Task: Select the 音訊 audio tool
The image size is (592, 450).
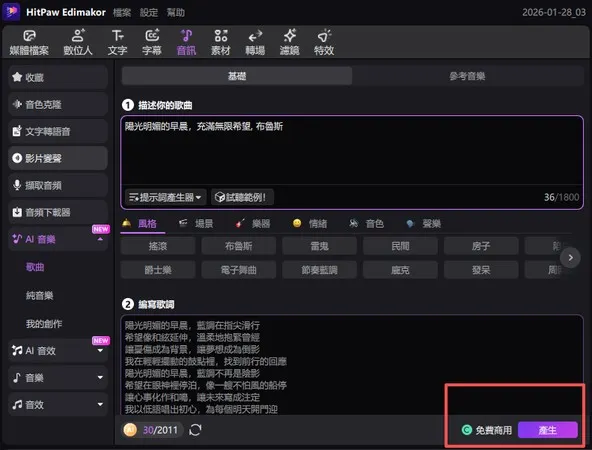Action: pos(186,43)
